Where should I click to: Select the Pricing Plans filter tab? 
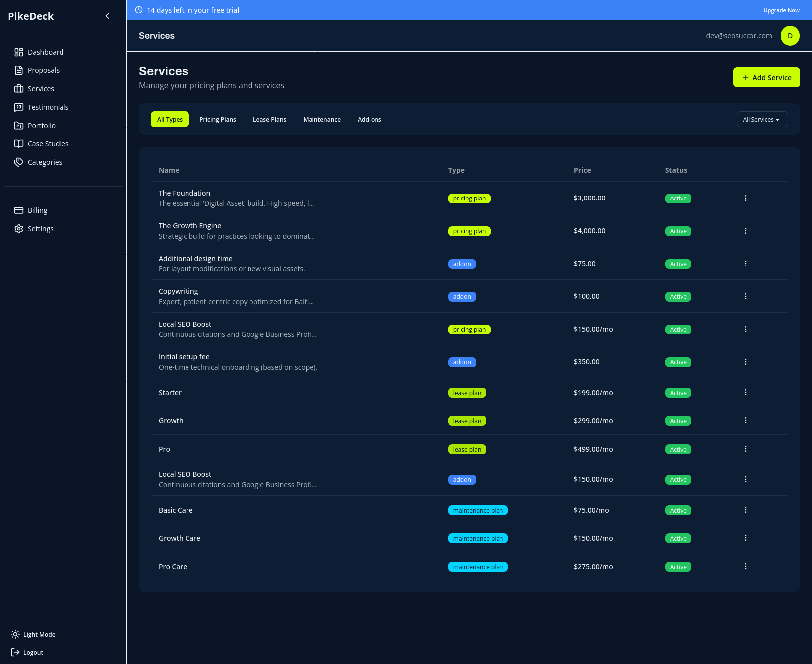coord(217,119)
